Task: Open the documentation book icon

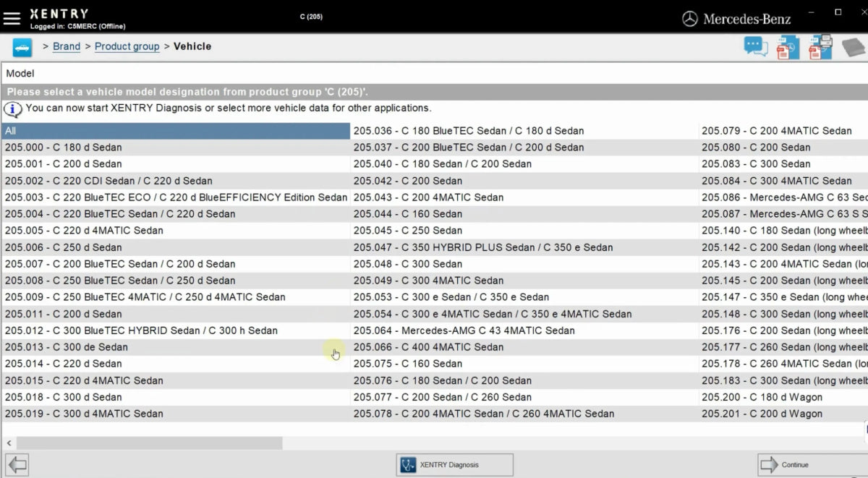Action: coord(852,46)
